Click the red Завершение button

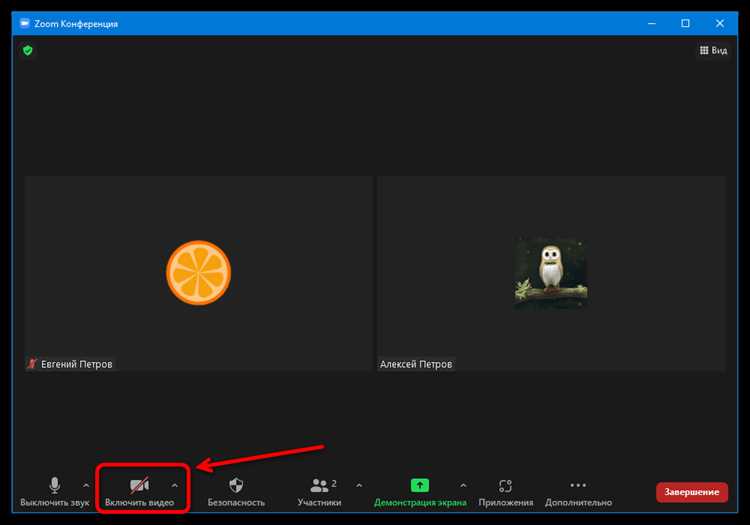pos(692,492)
